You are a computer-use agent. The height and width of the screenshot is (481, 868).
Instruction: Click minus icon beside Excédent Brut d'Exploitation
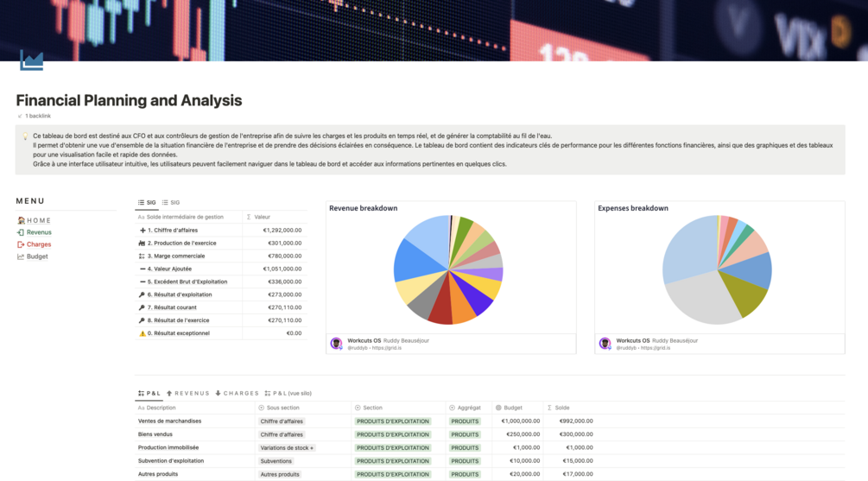pos(143,282)
